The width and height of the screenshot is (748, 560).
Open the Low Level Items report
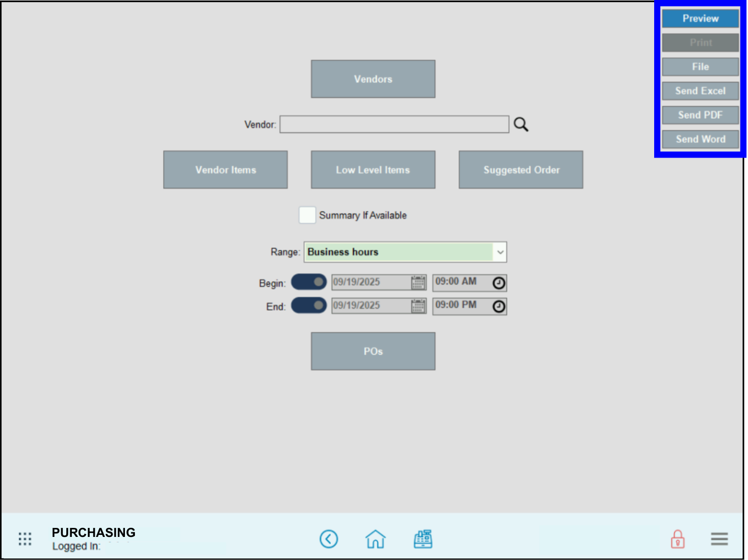pyautogui.click(x=373, y=170)
